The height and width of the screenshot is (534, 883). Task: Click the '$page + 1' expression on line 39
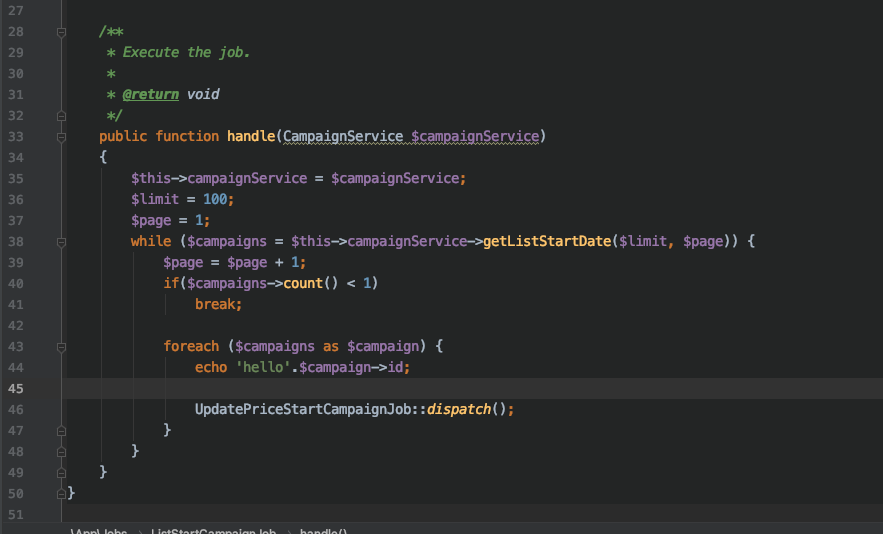coord(262,262)
